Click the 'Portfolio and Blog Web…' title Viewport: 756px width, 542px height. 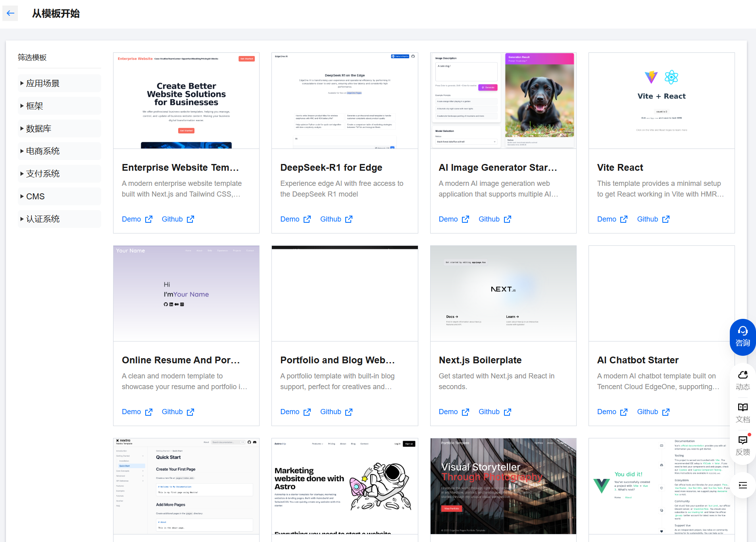click(x=337, y=360)
